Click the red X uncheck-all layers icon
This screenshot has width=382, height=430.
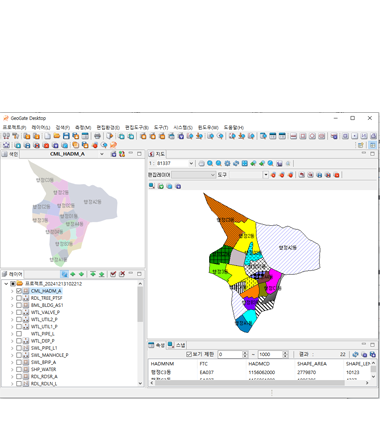pyautogui.click(x=122, y=274)
